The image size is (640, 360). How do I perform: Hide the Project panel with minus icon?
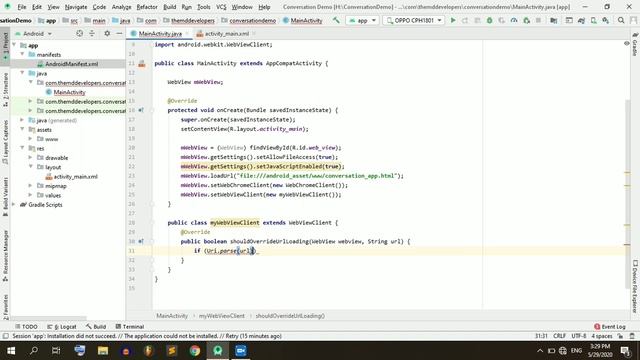119,33
